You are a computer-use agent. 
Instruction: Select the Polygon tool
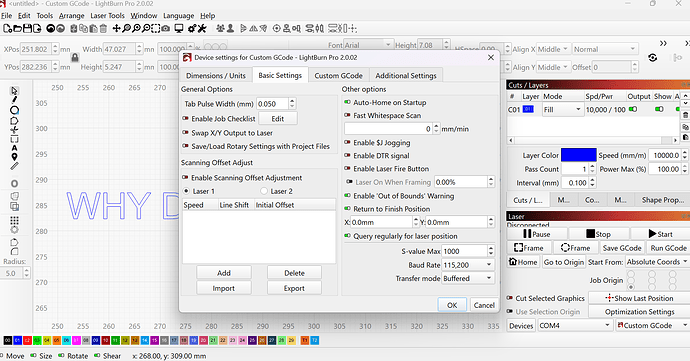(14, 120)
